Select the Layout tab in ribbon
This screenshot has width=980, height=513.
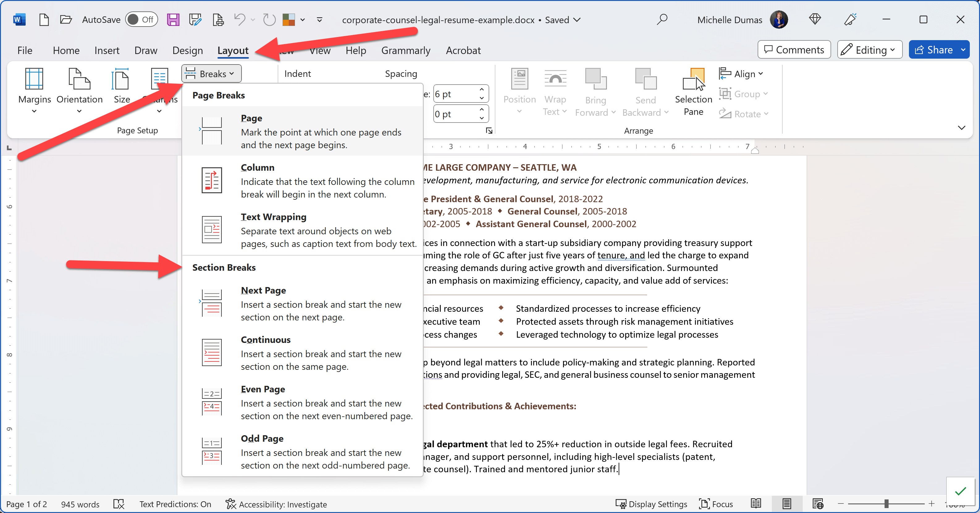click(x=233, y=50)
